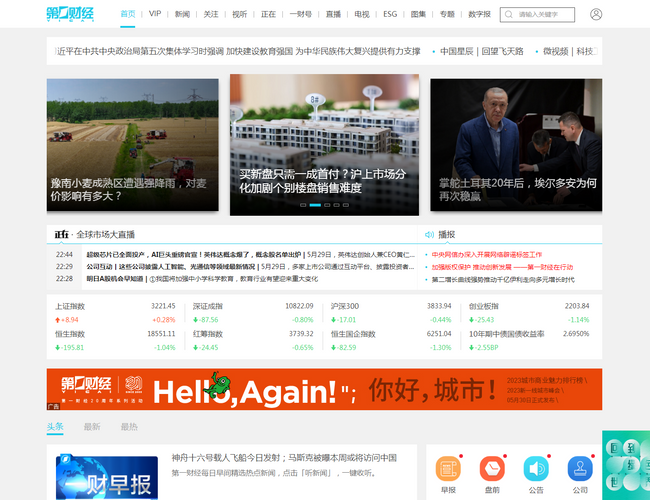The height and width of the screenshot is (500, 650).
Task: Open the user account profile icon
Action: click(x=596, y=15)
